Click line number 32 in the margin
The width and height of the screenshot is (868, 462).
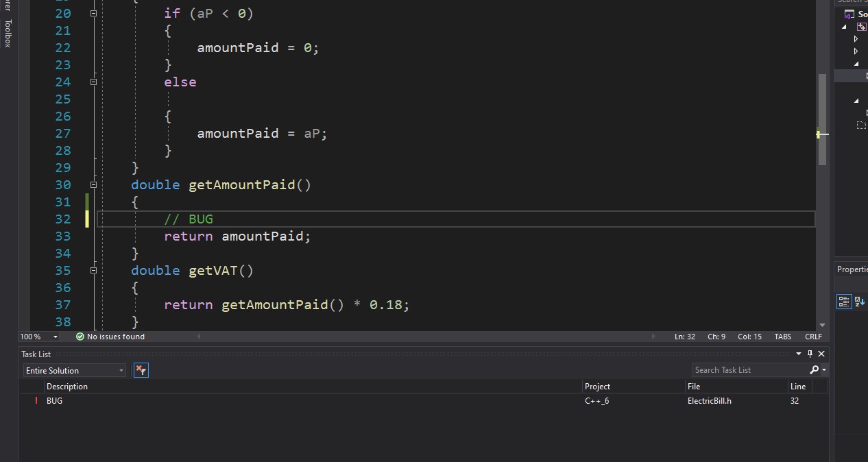pyautogui.click(x=63, y=219)
